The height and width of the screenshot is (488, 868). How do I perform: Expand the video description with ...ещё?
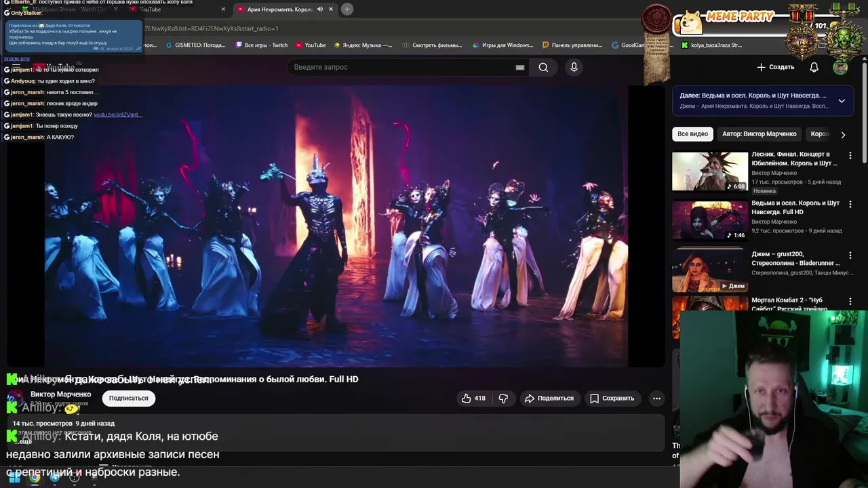[23, 441]
